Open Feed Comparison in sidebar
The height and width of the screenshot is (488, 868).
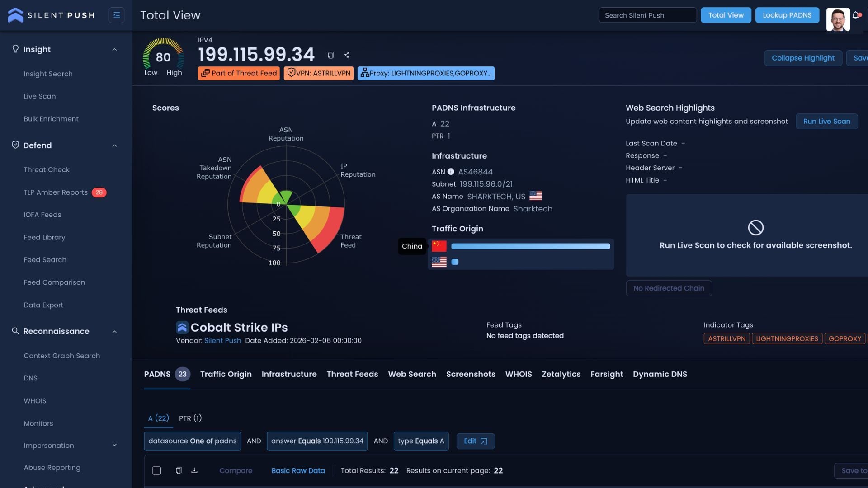pos(54,282)
